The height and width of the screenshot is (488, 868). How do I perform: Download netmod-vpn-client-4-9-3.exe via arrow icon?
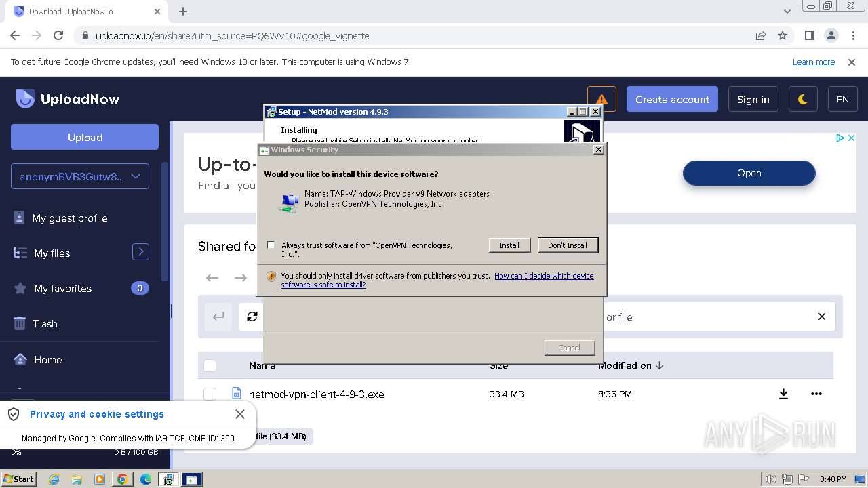(x=783, y=394)
